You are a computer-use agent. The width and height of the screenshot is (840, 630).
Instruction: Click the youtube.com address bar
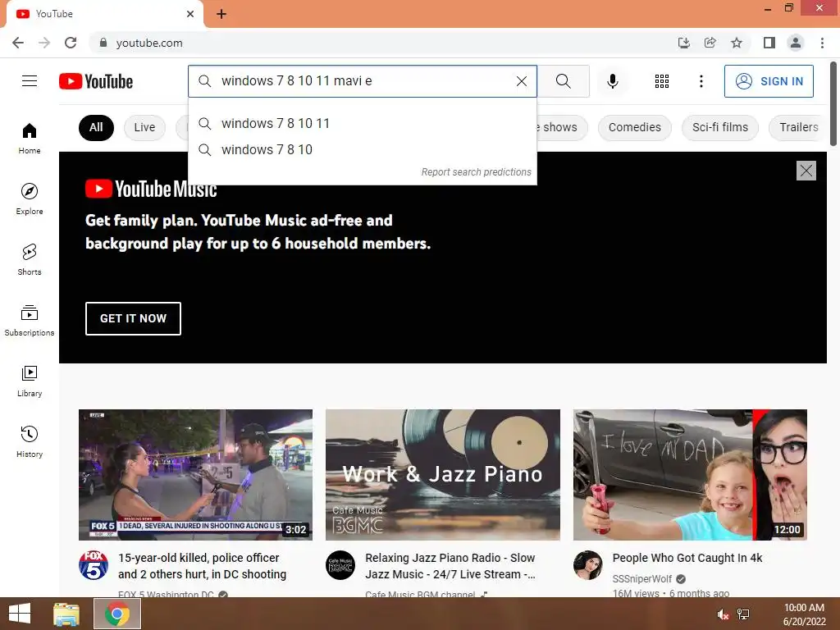(375, 43)
